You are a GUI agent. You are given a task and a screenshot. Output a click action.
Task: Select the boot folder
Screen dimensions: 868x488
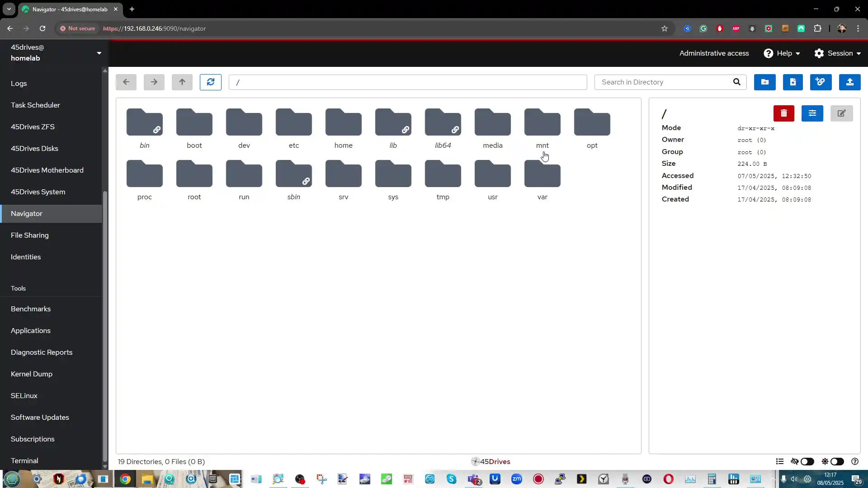194,128
